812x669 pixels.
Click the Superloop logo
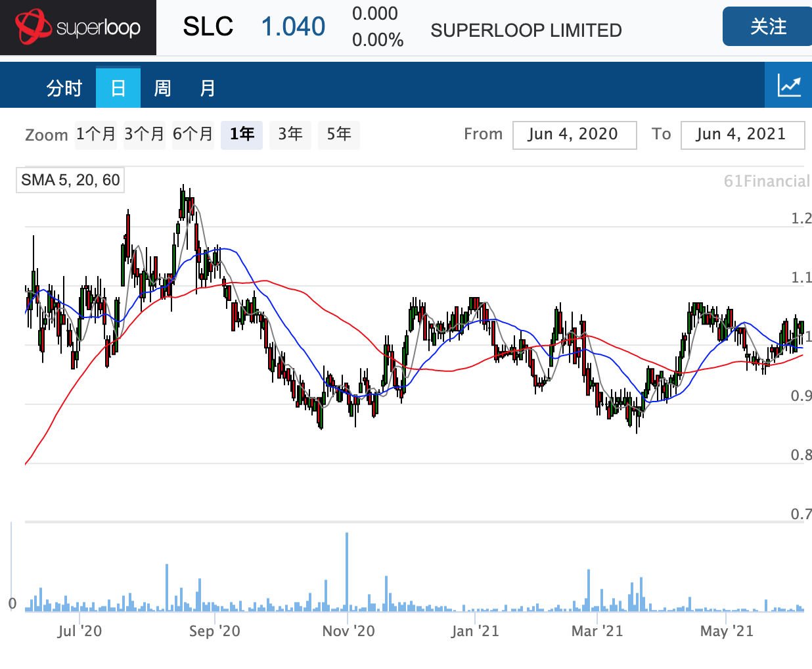click(x=78, y=28)
